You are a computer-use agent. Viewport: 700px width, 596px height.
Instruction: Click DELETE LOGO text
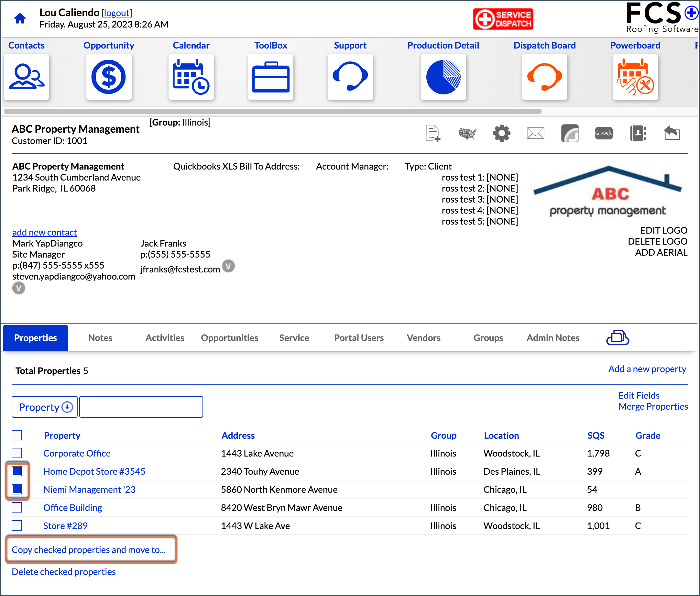coord(657,241)
